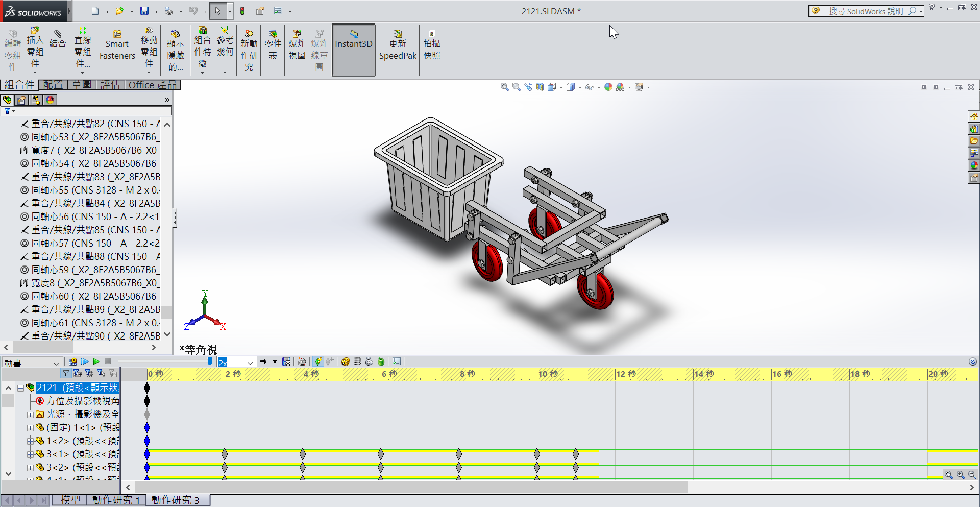Screen dimensions: 980x507
Task: Save the animation with the disk icon
Action: [x=286, y=361]
